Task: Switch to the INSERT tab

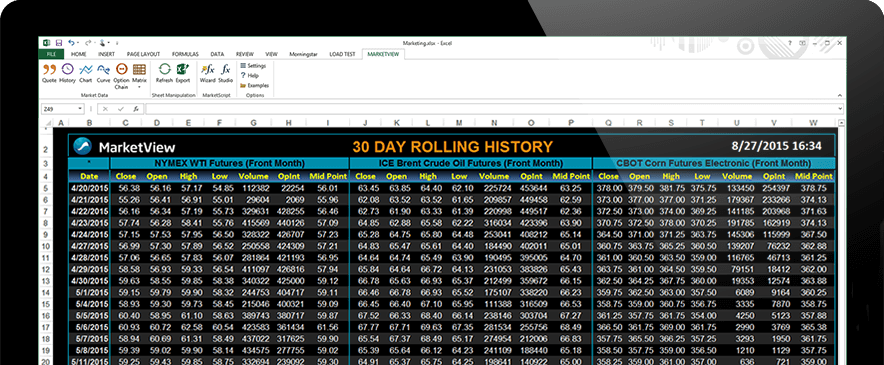Action: click(106, 54)
